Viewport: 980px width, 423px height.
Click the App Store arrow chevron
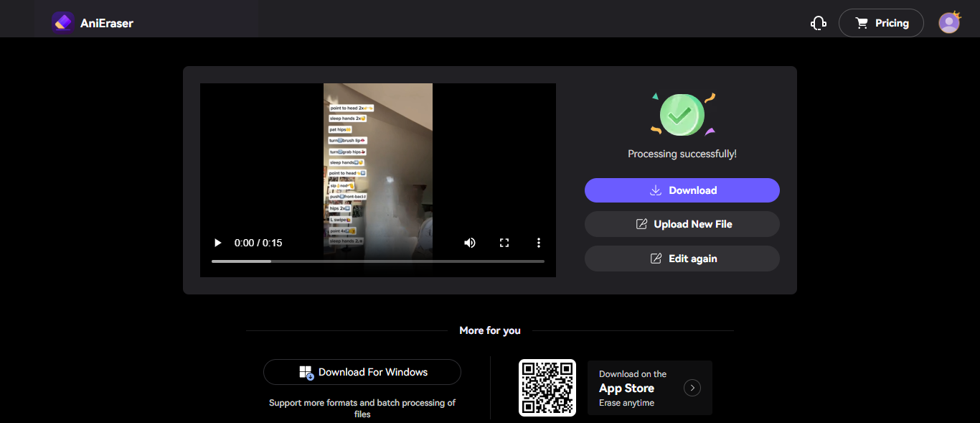point(692,388)
